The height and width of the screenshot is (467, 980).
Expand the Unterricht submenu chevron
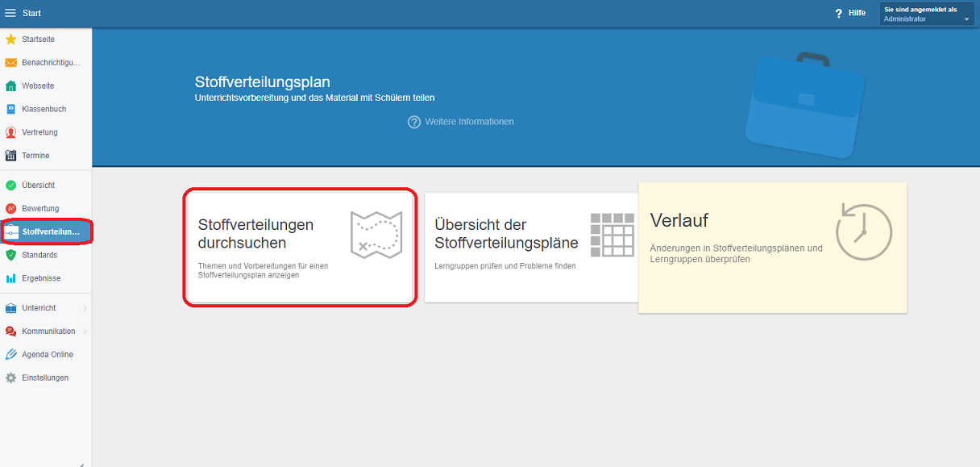tap(85, 308)
